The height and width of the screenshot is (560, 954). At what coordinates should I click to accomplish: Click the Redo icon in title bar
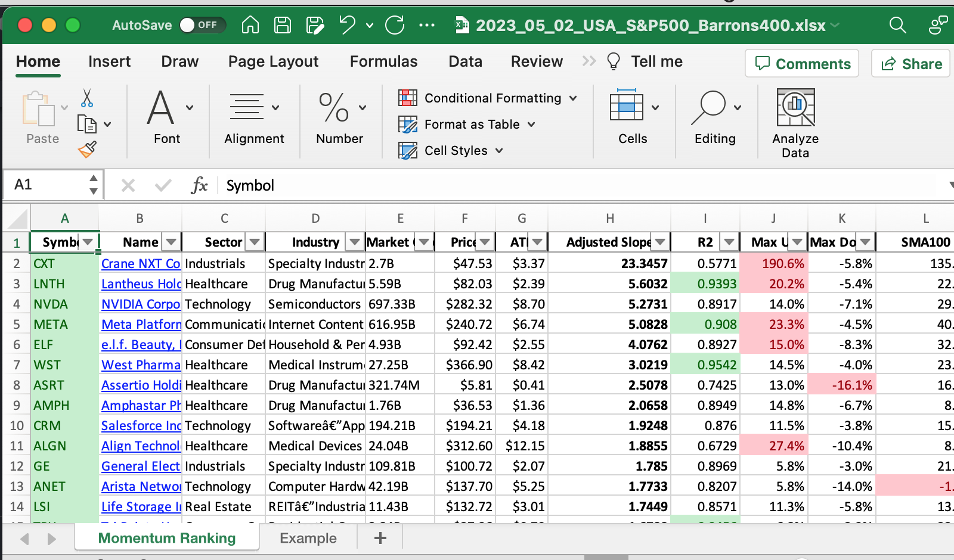[x=395, y=25]
